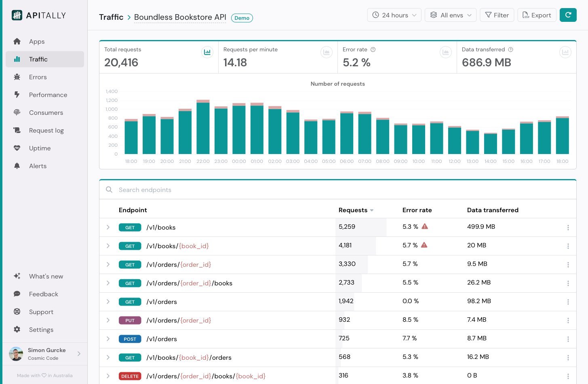Open the more options menu for GET /v1/books
This screenshot has width=588, height=384.
point(568,228)
